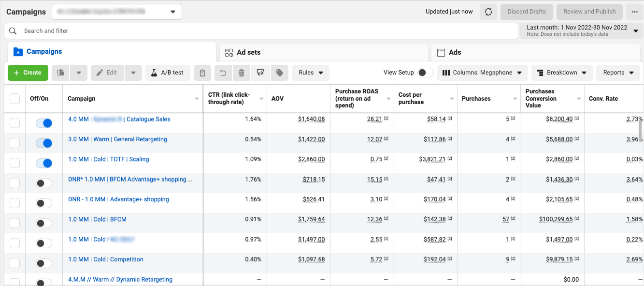Click the green Create button
This screenshot has height=286, width=644.
click(28, 73)
